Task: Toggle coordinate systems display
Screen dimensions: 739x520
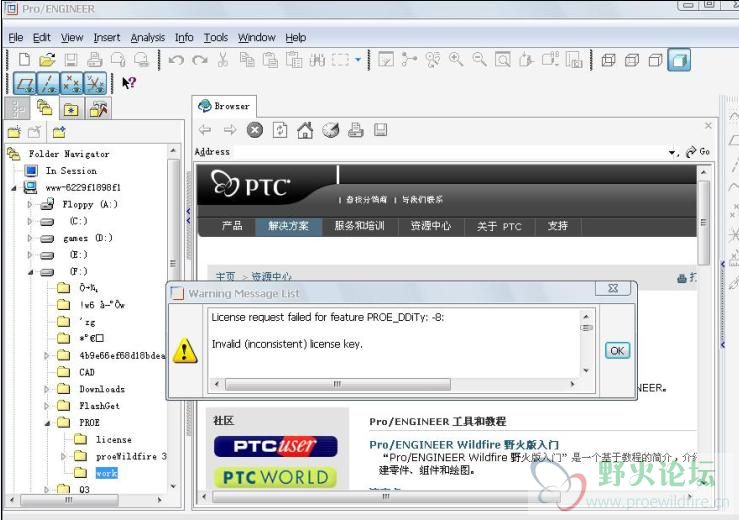Action: point(95,83)
